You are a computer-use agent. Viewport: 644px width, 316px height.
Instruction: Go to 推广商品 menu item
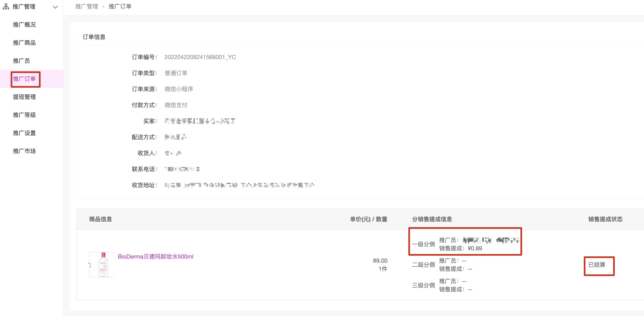pos(24,43)
